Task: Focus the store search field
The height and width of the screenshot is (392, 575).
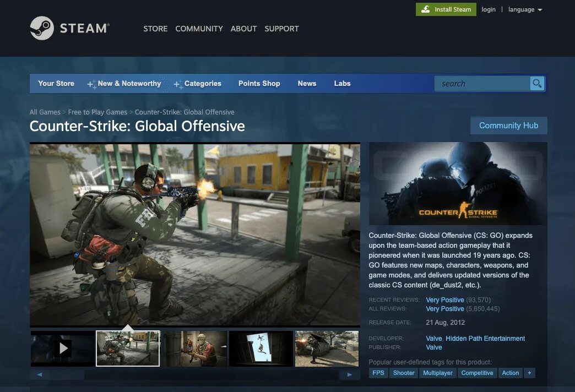Action: (482, 84)
